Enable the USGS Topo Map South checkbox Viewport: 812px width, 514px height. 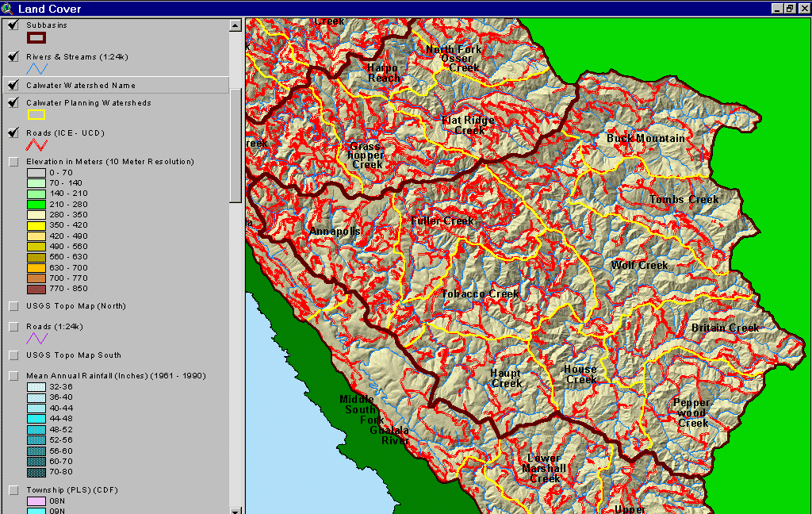point(14,355)
